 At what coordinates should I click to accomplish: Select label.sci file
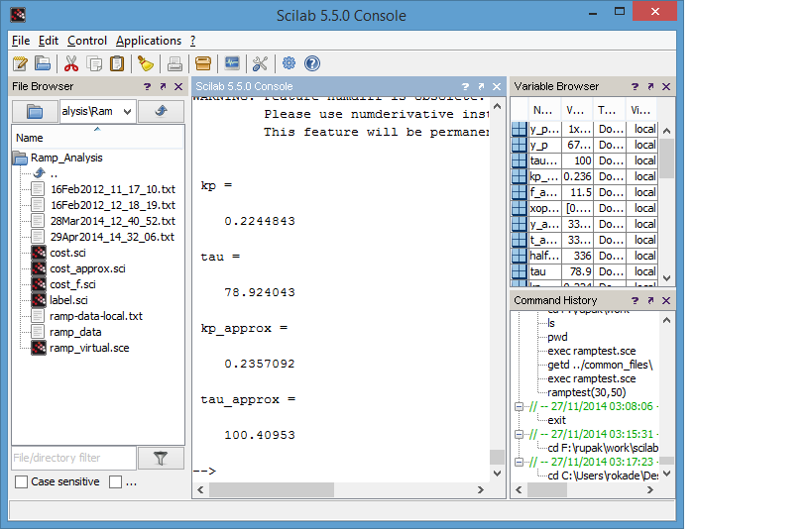coord(68,300)
